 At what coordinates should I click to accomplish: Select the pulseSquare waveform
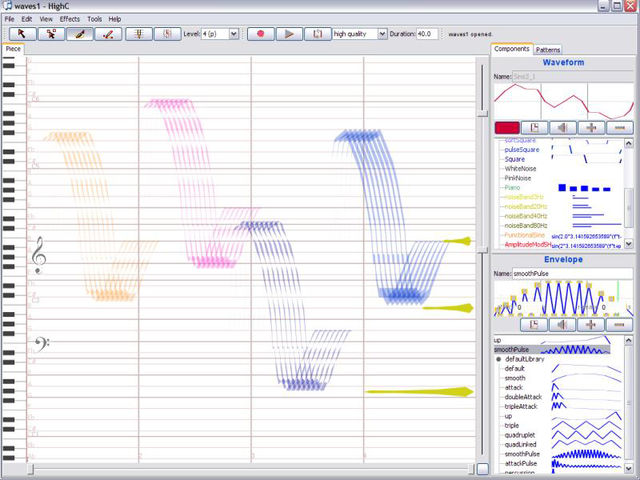pyautogui.click(x=522, y=150)
